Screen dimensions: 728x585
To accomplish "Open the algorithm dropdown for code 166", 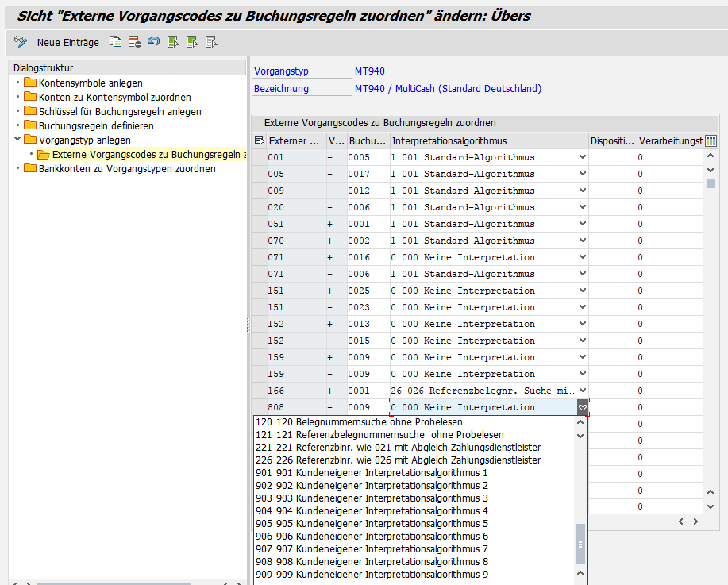I will (x=582, y=391).
